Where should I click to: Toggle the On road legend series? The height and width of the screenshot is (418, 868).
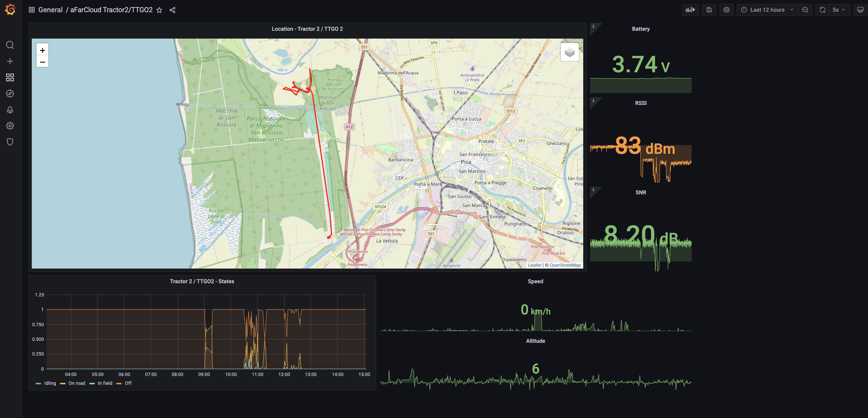[76, 383]
